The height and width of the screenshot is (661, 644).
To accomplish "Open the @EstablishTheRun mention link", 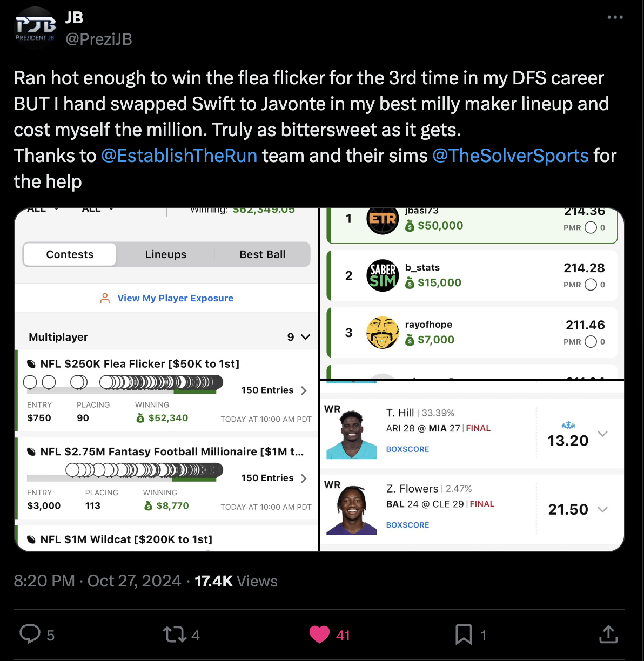I will [179, 156].
